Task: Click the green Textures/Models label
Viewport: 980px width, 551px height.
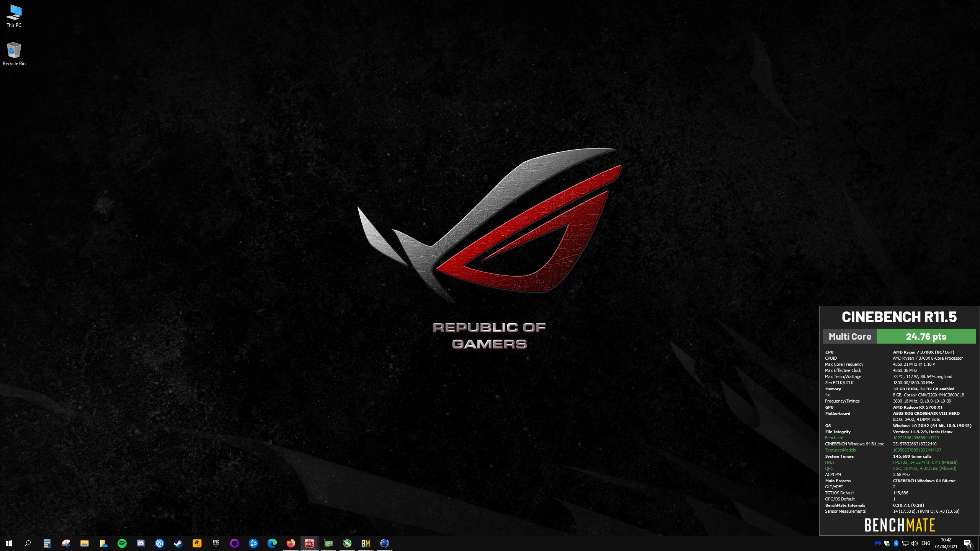Action: [840, 450]
